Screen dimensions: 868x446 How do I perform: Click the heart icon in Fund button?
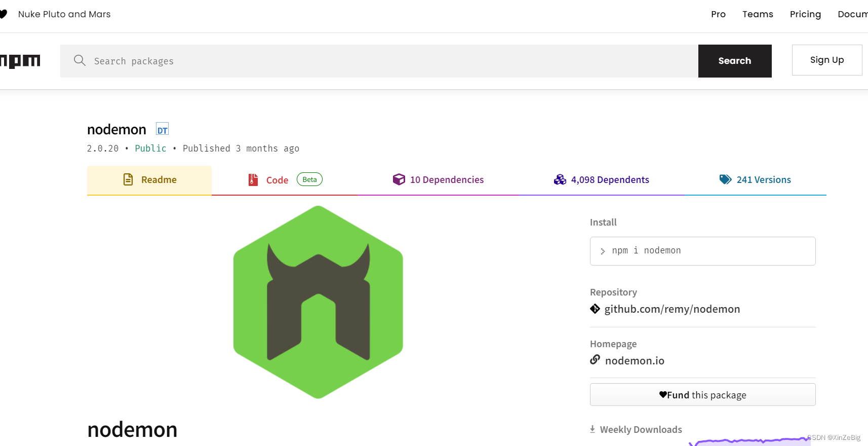coord(663,395)
